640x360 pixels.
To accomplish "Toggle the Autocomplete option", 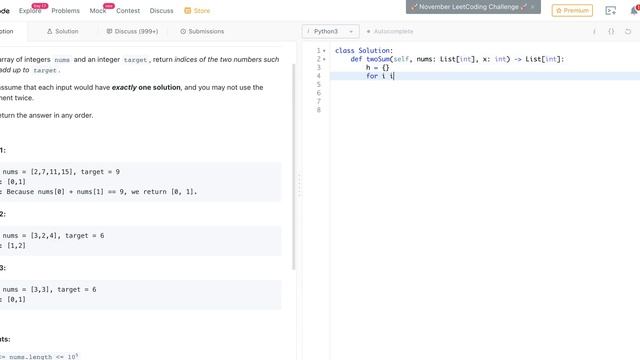I will pyautogui.click(x=390, y=31).
